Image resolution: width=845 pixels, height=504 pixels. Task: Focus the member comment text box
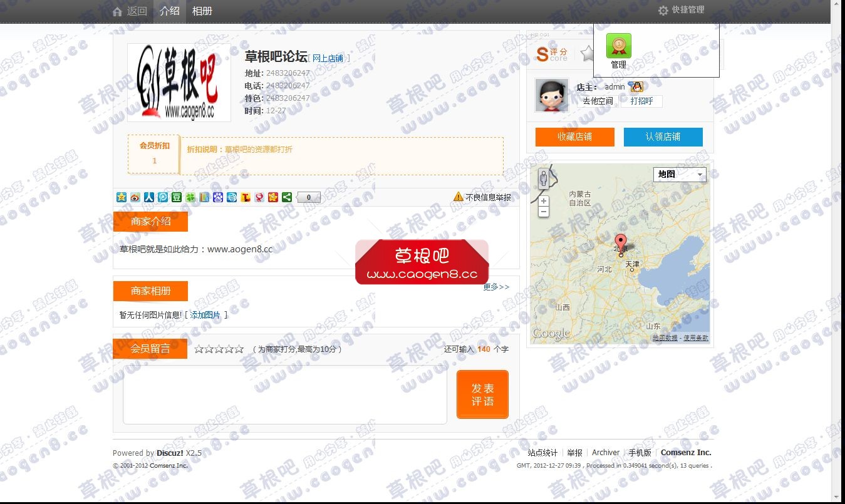point(284,395)
